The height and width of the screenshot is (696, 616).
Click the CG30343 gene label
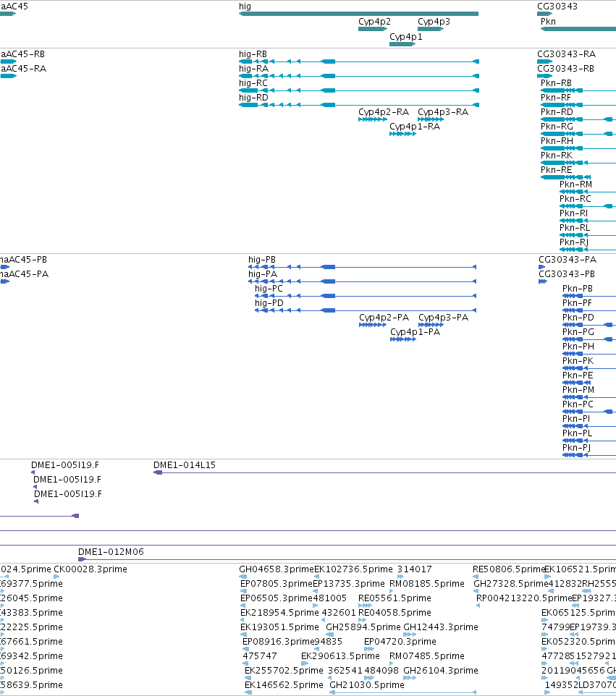(557, 7)
